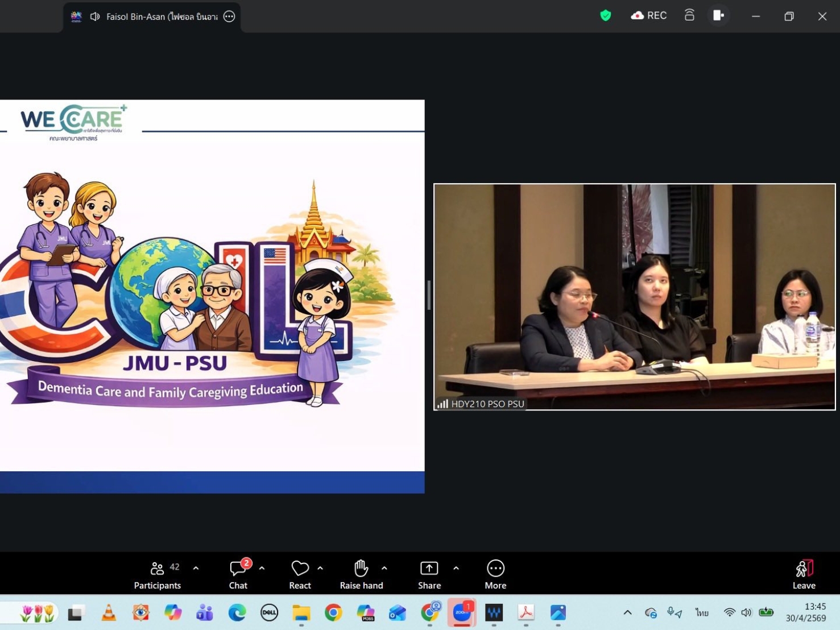Open Microsoft 365 Copilot app
Viewport: 840px width, 630px height.
click(x=366, y=613)
